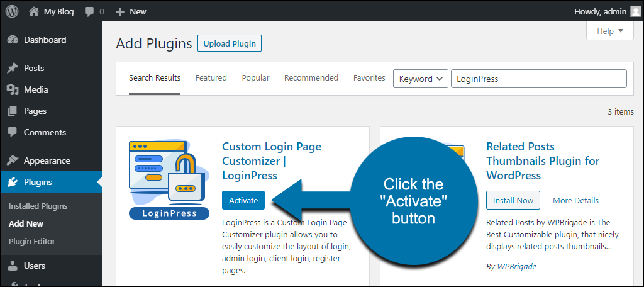
Task: Open Custom Login Page Customizer title link
Action: (x=272, y=160)
